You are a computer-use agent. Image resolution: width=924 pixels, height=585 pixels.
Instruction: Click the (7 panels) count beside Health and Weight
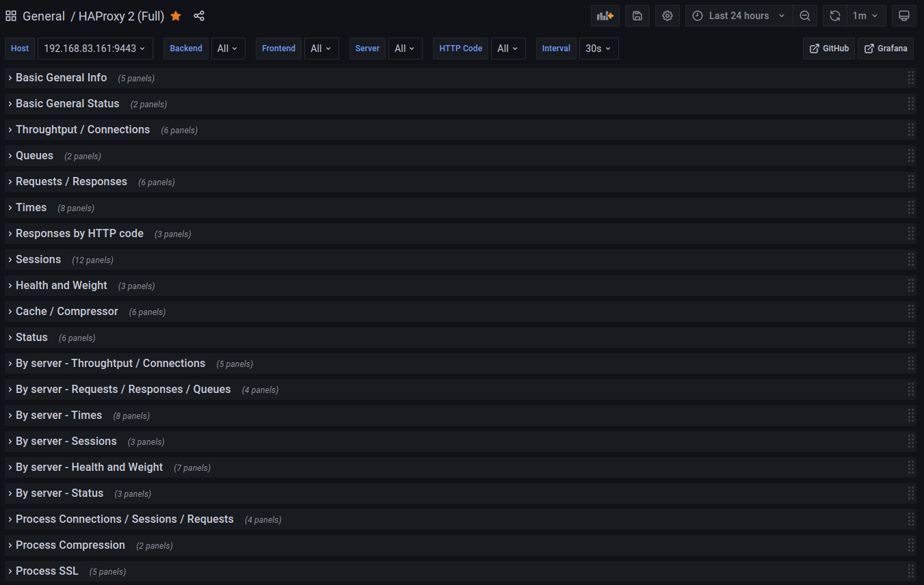click(192, 468)
